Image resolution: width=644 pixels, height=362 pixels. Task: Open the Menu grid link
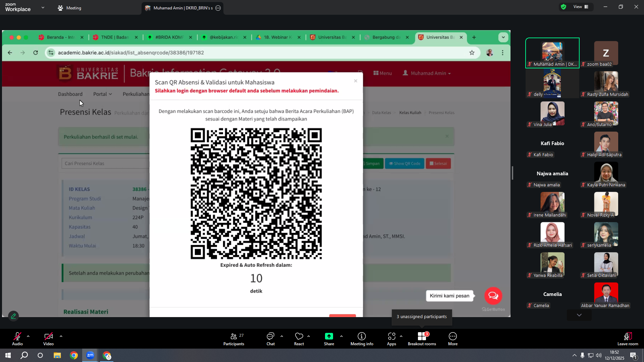(x=382, y=73)
